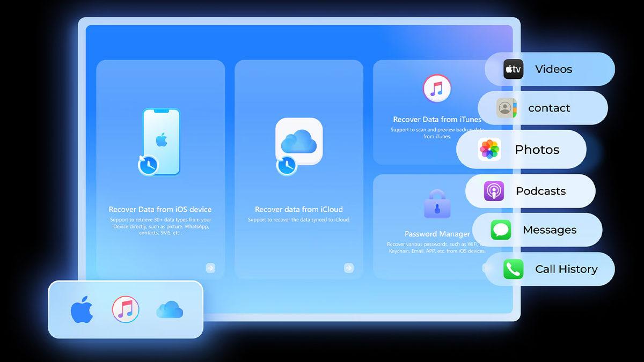Open arrow on Recover from iCloud card
The height and width of the screenshot is (362, 644).
349,268
